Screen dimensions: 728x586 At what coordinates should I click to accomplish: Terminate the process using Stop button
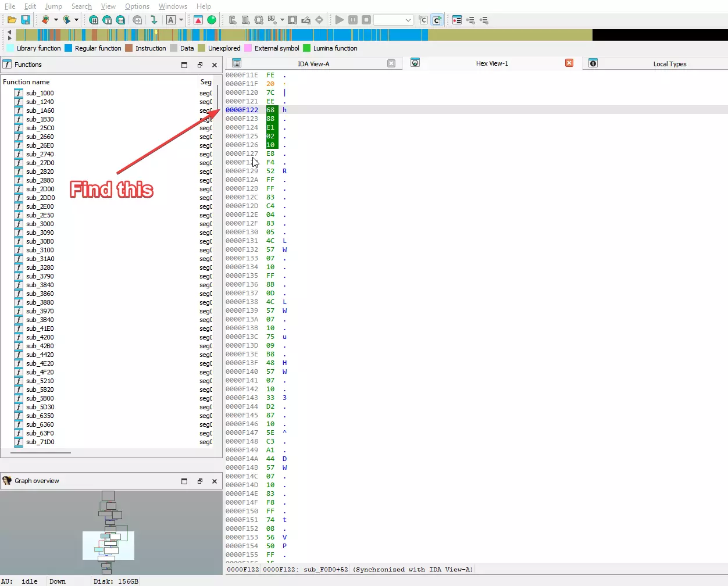[366, 20]
